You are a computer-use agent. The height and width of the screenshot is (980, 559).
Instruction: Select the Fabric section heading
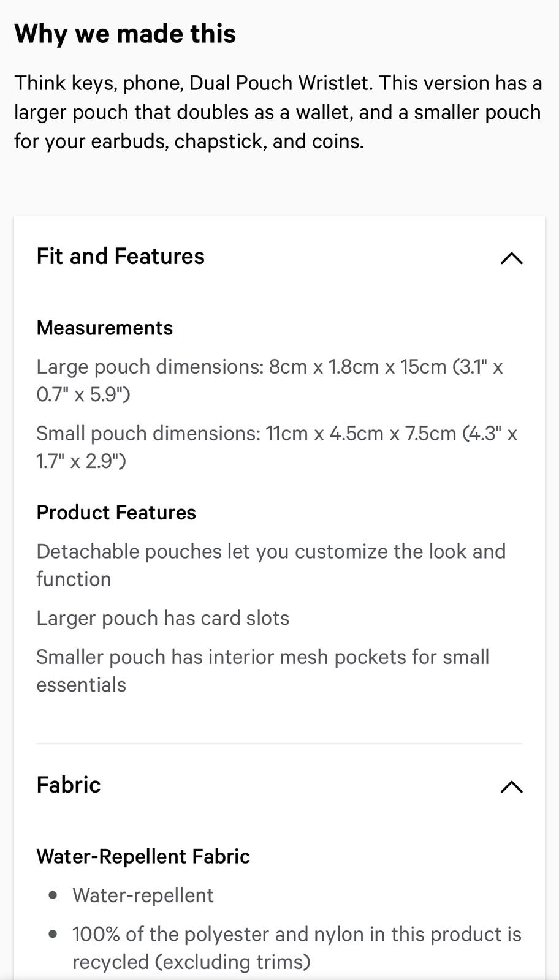click(x=68, y=785)
